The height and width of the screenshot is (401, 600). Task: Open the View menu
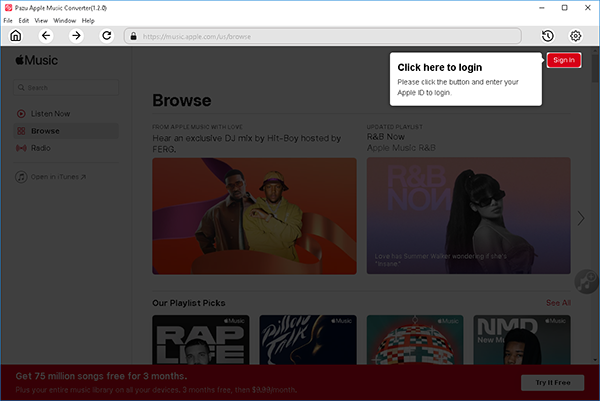click(41, 20)
